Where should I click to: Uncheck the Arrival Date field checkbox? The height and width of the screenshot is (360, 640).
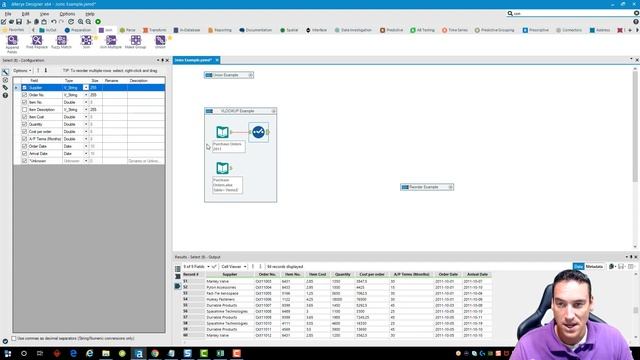[x=24, y=153]
